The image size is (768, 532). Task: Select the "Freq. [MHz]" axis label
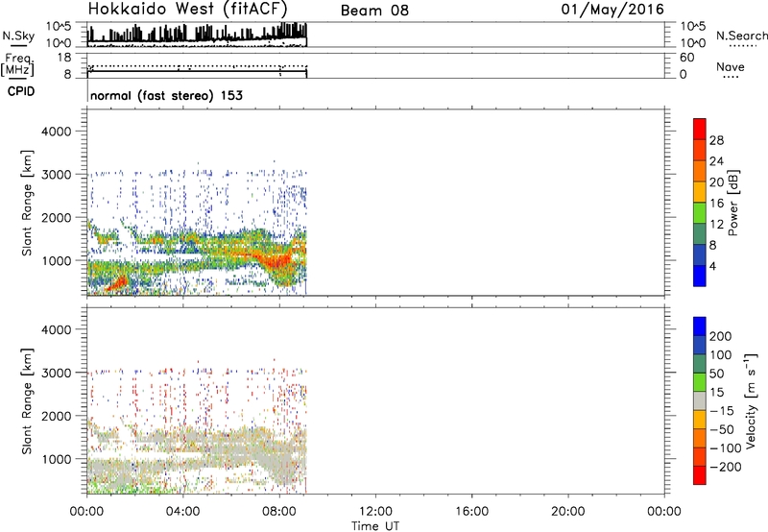(18, 65)
